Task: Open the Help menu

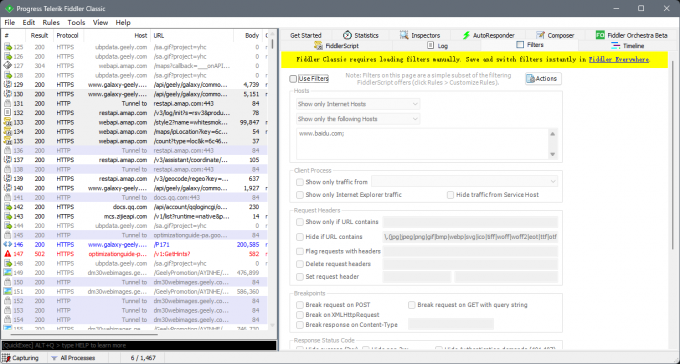Action: pos(123,23)
